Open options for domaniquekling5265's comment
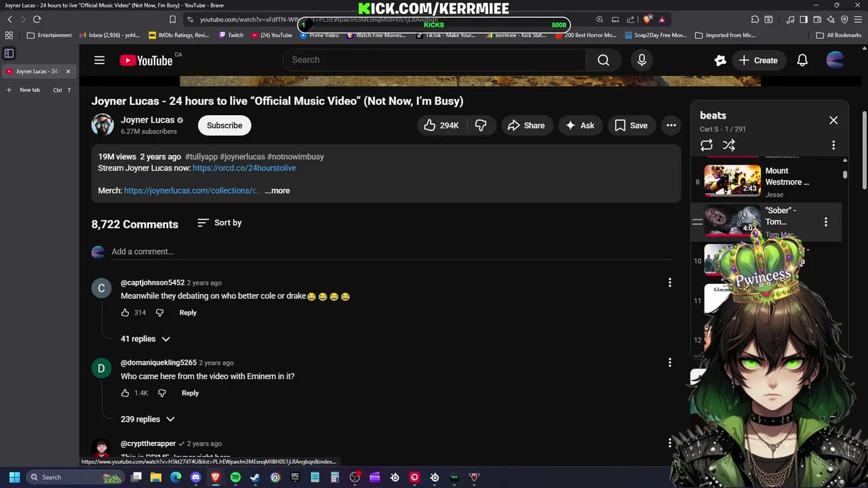Viewport: 868px width, 488px height. 670,363
